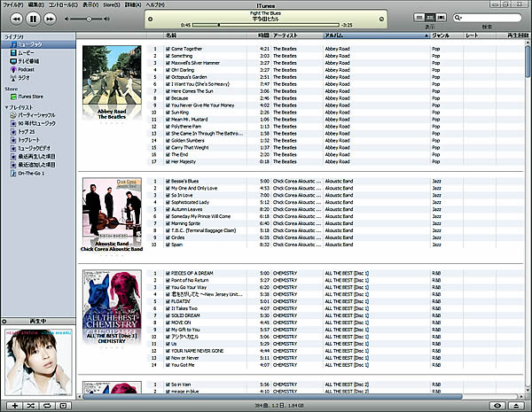
Task: Open ファイル menu
Action: pos(13,4)
